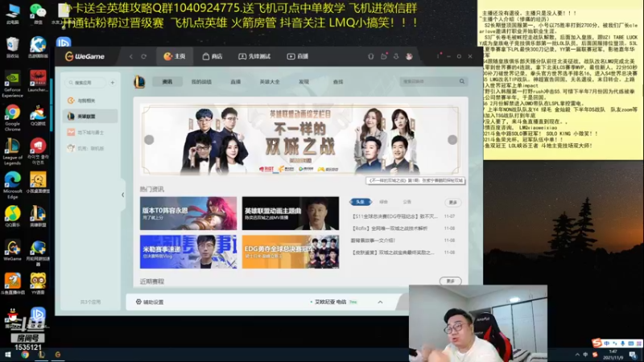Show next banner slide
Image resolution: width=644 pixels, height=362 pixels.
tap(452, 139)
